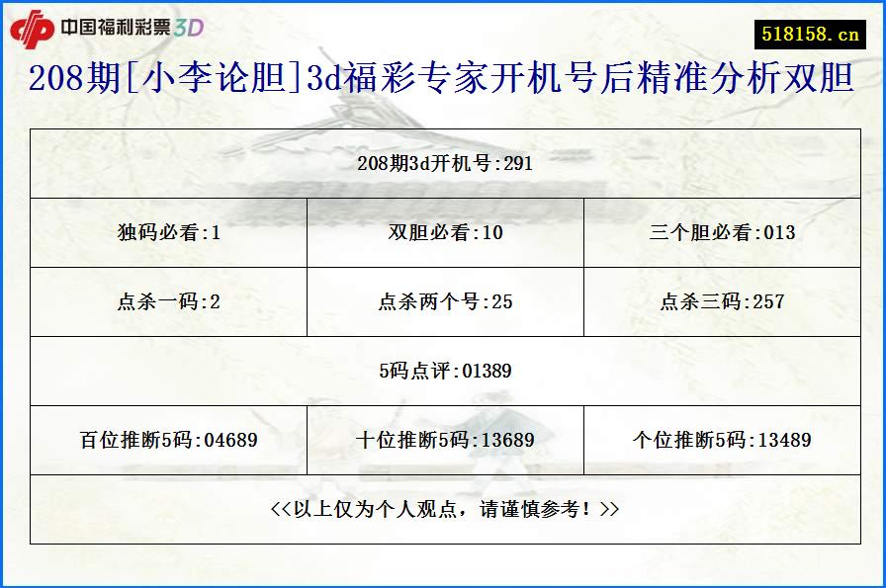886x588 pixels.
Task: Open the 三个胆必看:013 entry
Action: click(718, 233)
